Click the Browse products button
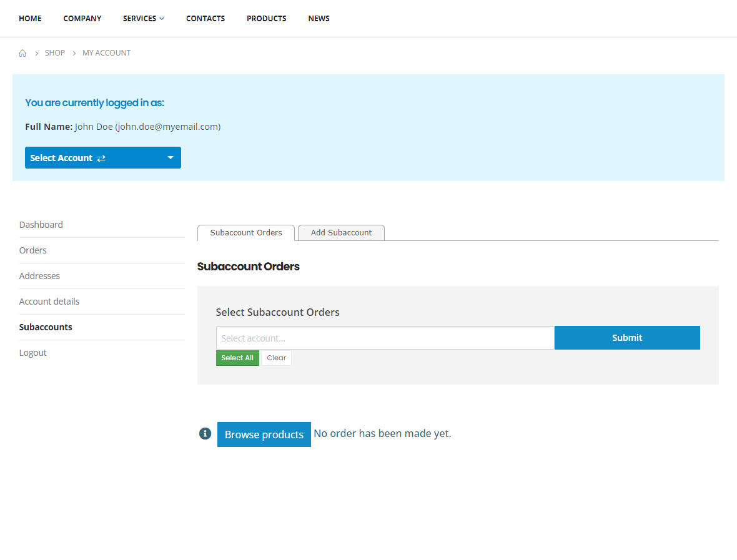Screen dimensions: 737x560 [264, 435]
